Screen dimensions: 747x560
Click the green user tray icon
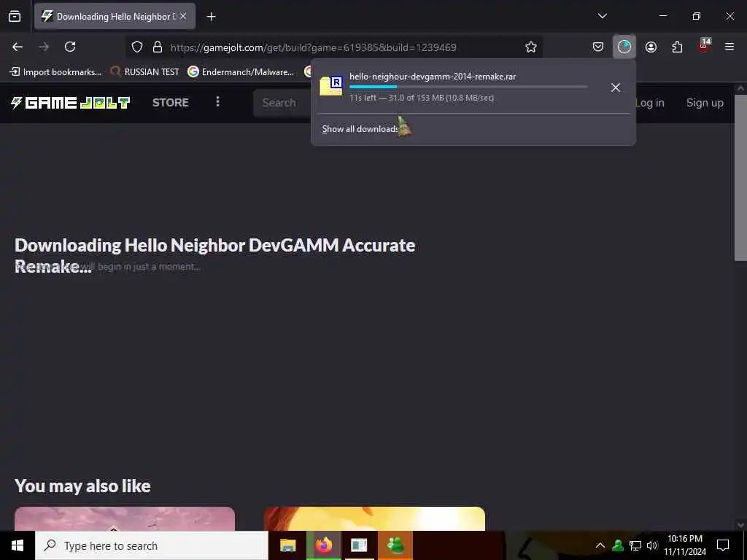[618, 545]
